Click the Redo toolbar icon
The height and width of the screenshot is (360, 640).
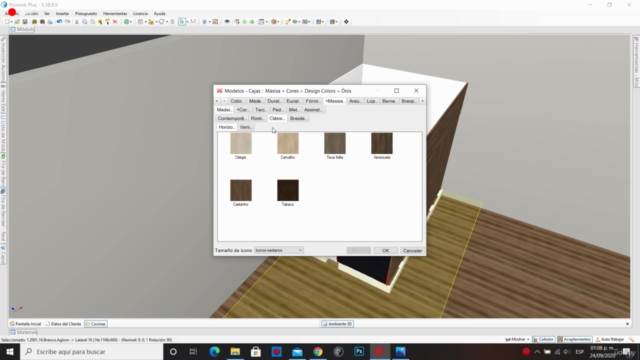click(x=67, y=22)
